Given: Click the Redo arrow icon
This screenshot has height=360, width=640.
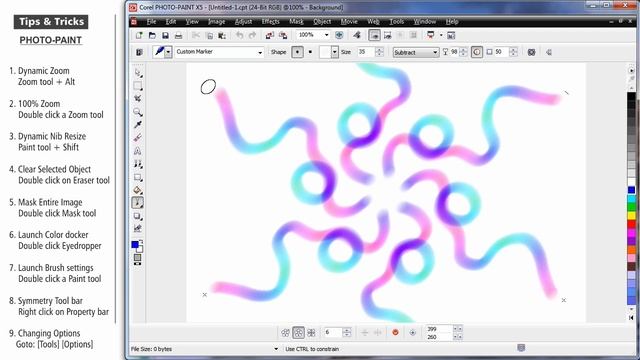Looking at the screenshot, I should click(x=253, y=36).
